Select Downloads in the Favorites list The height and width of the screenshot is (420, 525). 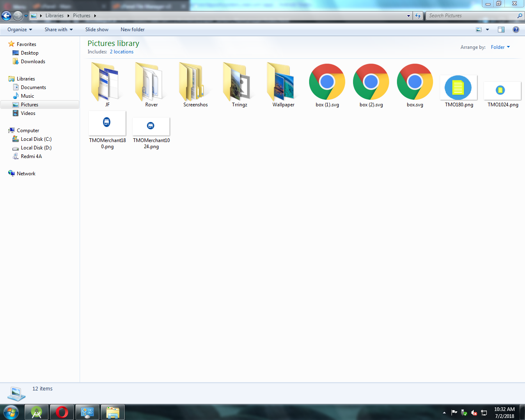point(33,62)
